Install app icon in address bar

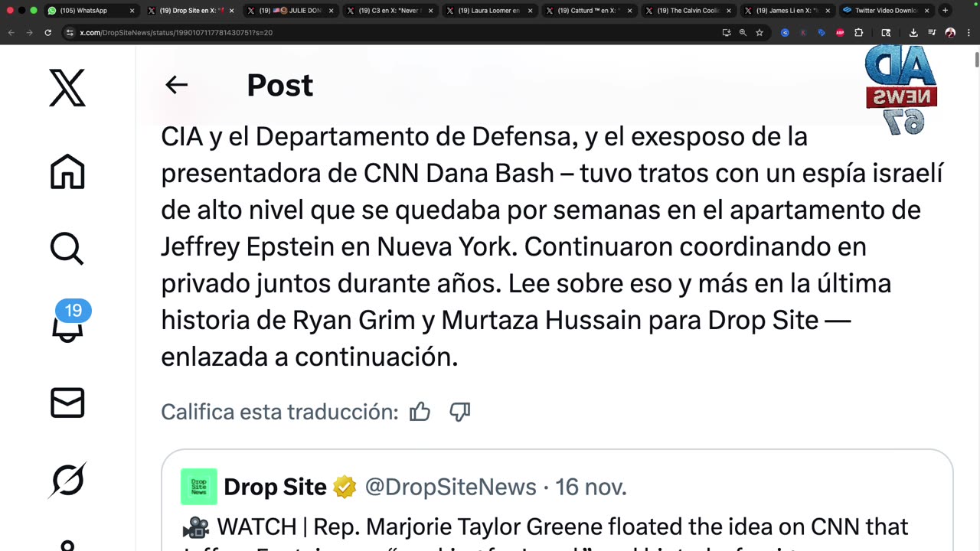point(726,33)
